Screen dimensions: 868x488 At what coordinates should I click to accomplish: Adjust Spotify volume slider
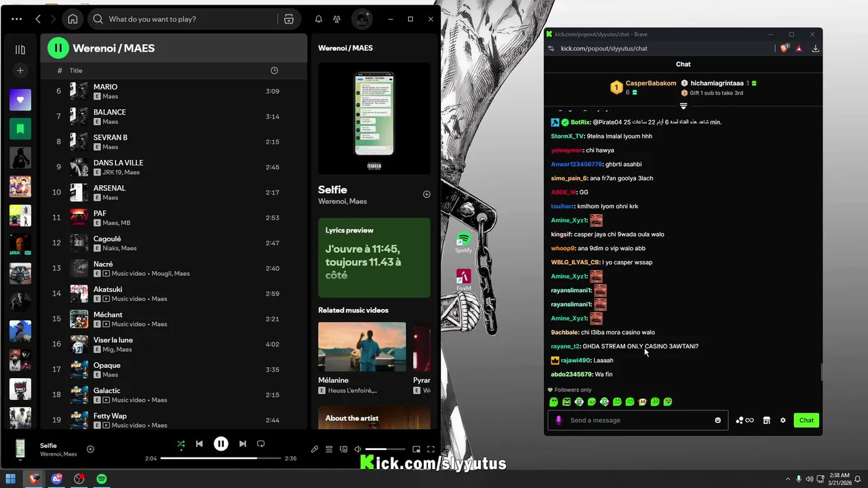[x=385, y=449]
